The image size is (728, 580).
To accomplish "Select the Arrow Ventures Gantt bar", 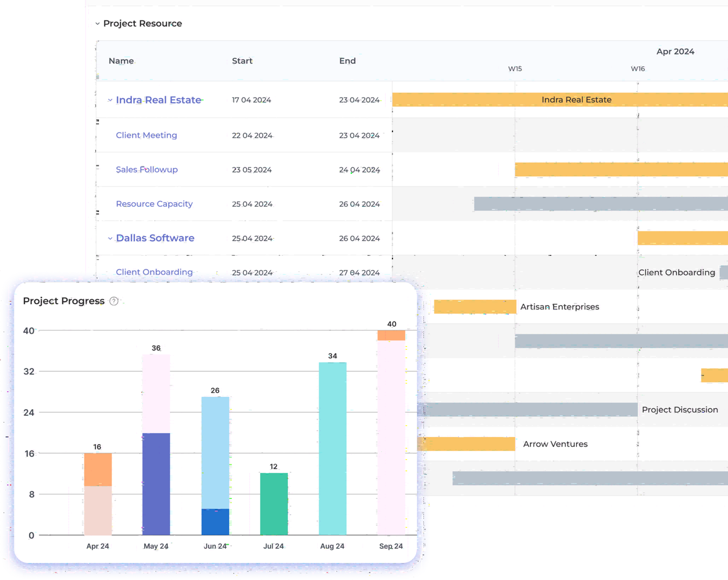I will (469, 444).
